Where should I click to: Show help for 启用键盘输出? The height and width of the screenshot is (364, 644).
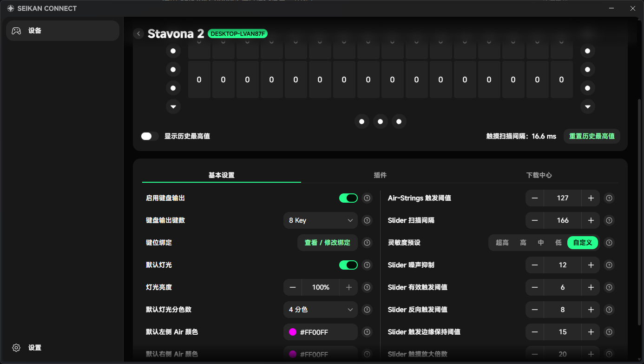(x=367, y=198)
